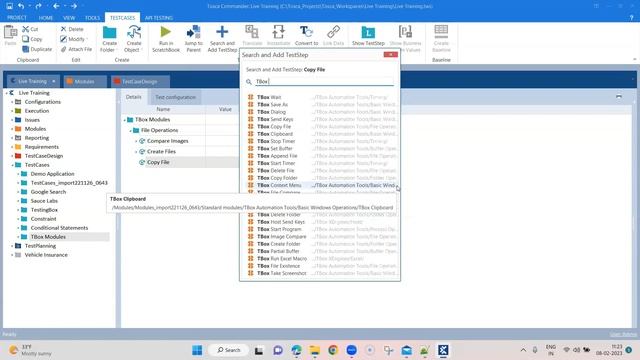Expand the Compare Images test case

[137, 141]
